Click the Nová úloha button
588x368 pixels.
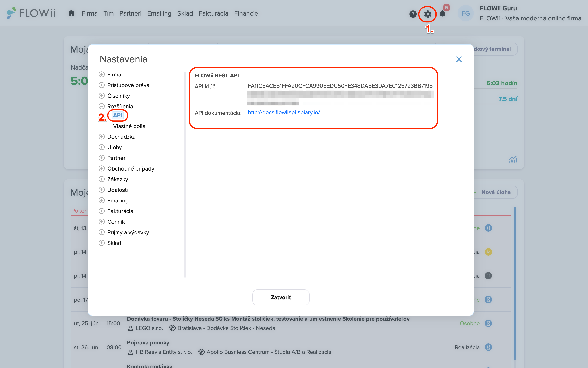coord(496,192)
